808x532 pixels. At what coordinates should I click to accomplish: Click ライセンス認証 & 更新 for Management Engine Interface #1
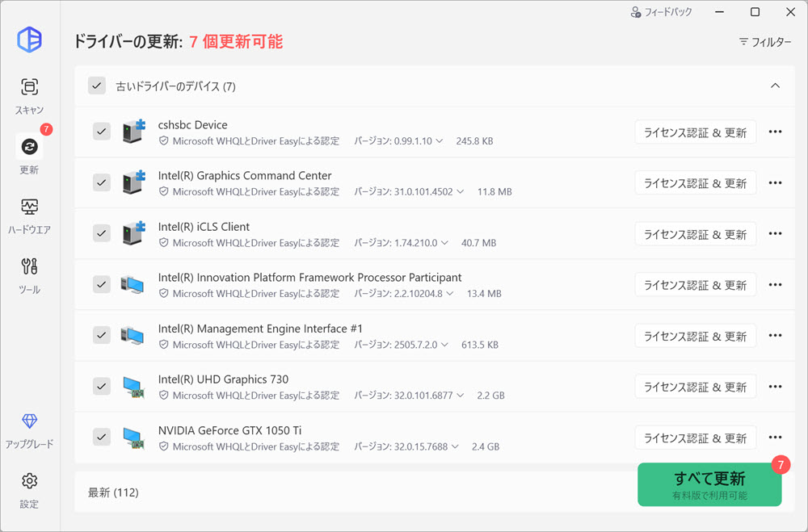(x=695, y=337)
